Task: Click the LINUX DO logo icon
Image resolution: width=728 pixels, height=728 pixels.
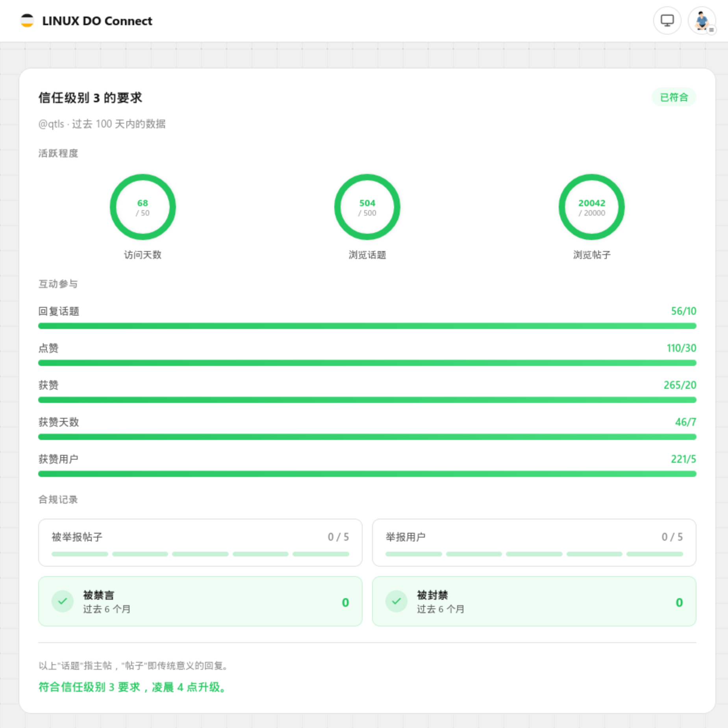Action: (x=27, y=21)
